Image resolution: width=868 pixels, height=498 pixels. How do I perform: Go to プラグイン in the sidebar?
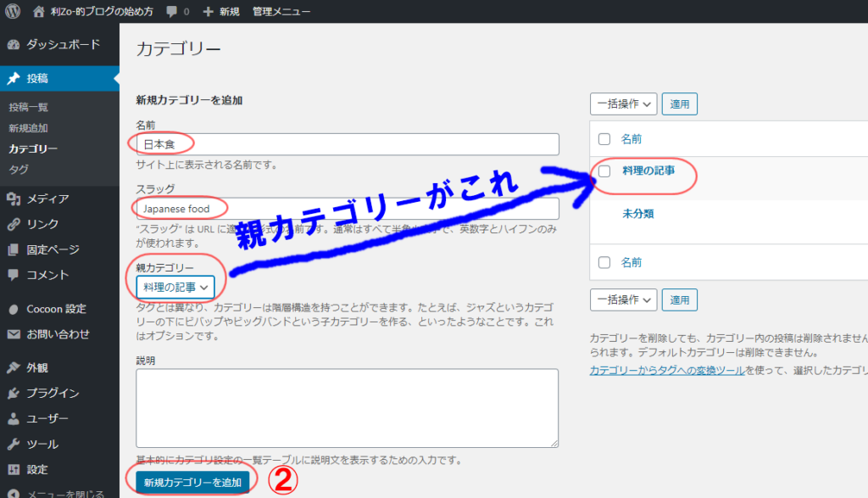pyautogui.click(x=53, y=393)
